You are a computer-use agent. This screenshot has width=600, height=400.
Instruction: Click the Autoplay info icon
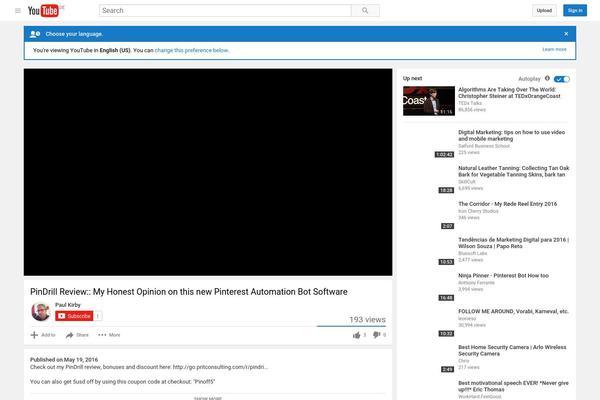[x=547, y=78]
